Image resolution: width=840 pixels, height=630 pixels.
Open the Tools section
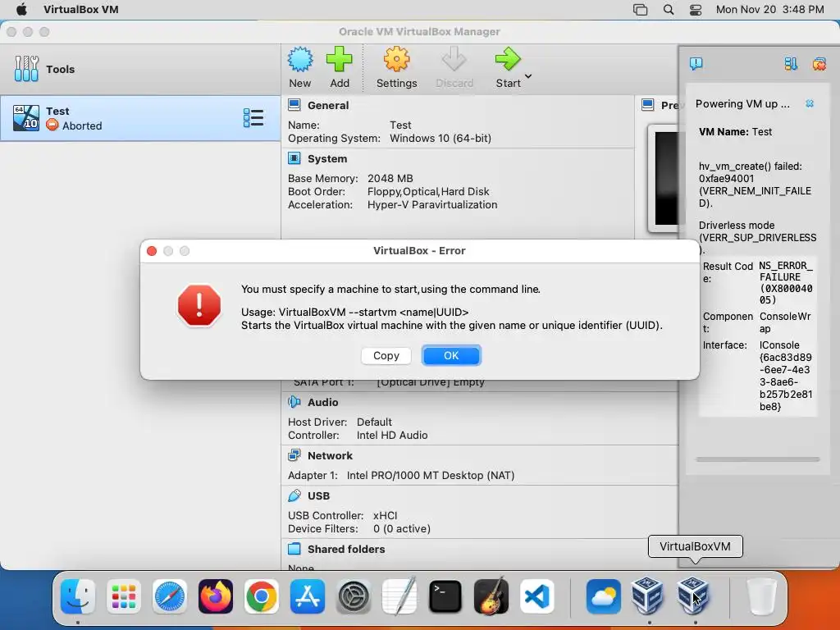point(140,69)
